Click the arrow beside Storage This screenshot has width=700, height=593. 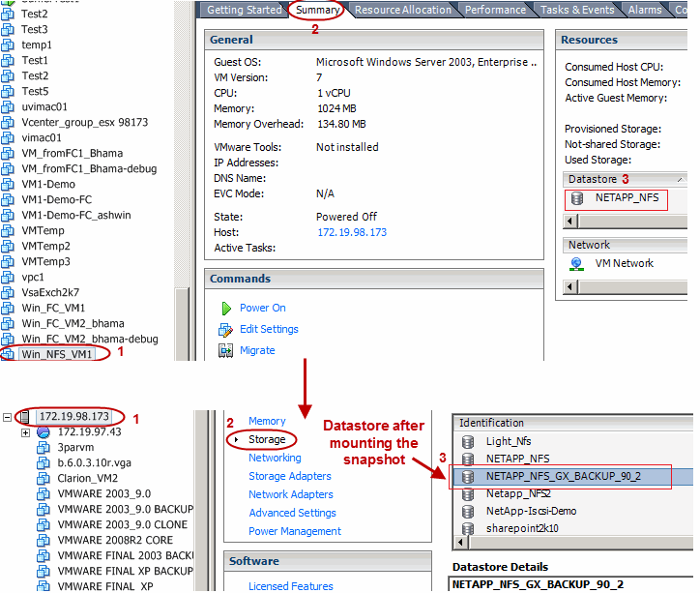coord(237,440)
